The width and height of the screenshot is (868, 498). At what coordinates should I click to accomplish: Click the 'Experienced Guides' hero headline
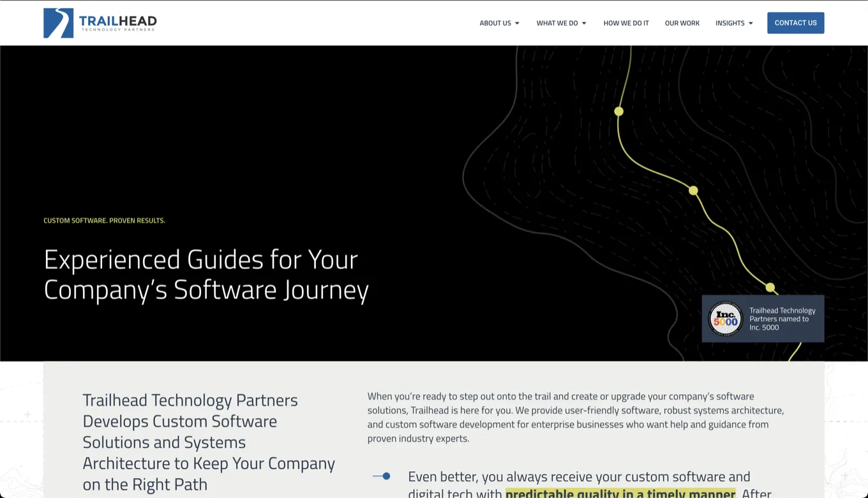click(206, 275)
